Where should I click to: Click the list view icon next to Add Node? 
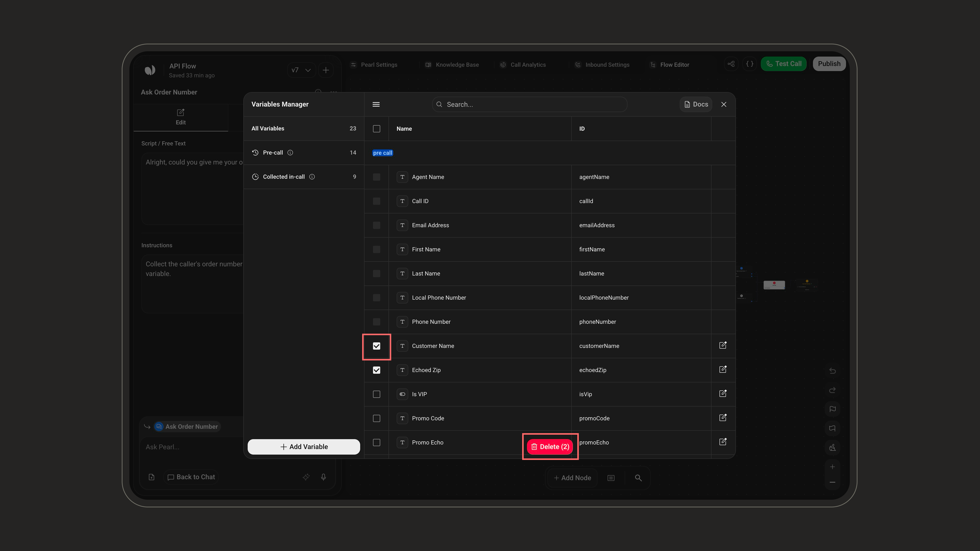[x=611, y=478]
